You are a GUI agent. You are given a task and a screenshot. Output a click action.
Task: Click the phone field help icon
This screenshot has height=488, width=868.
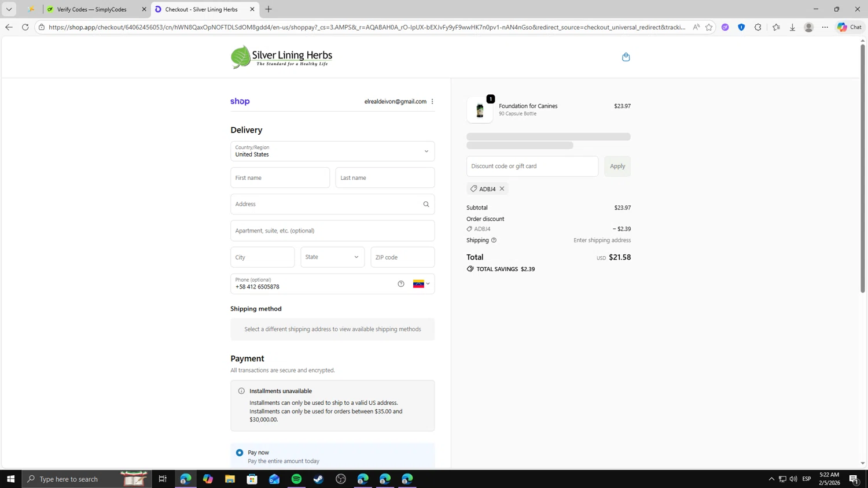point(401,284)
